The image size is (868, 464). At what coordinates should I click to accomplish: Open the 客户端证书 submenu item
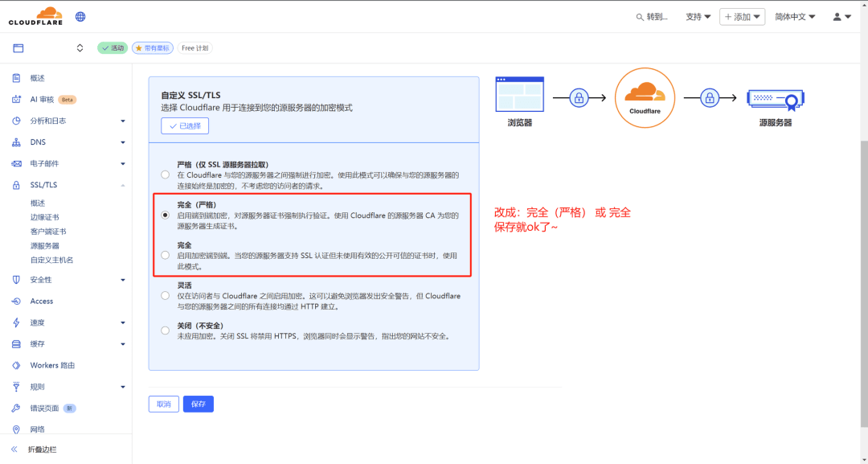coord(48,232)
